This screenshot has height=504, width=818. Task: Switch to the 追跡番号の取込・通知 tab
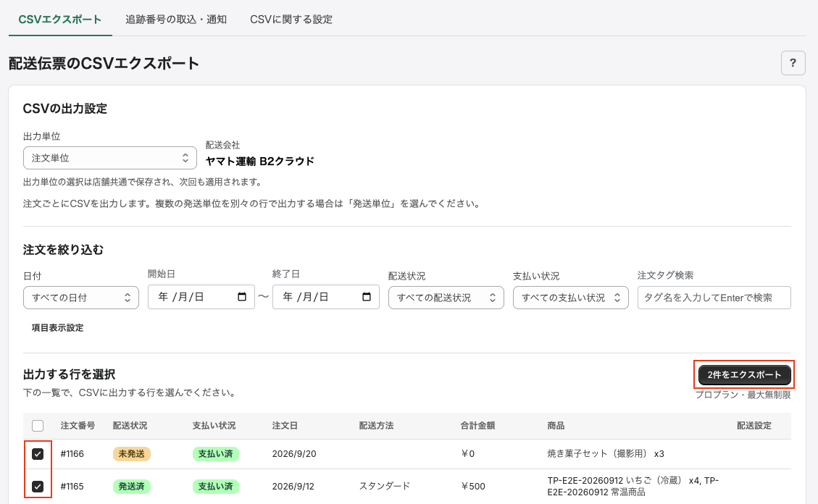[176, 20]
